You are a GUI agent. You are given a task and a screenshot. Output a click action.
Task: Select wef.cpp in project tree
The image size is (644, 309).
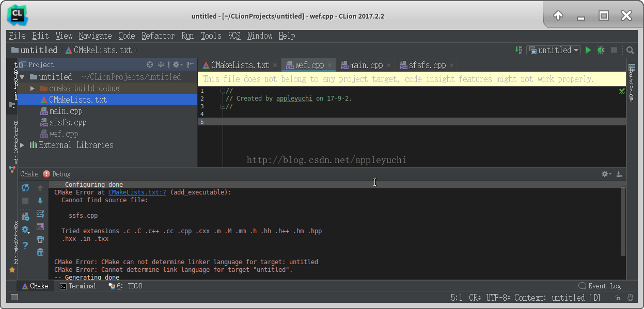pos(64,134)
